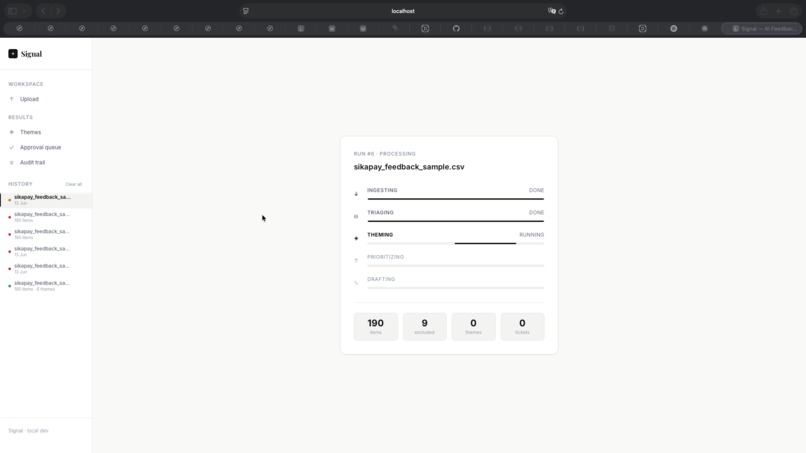Click the Theming stage sparkle icon

point(356,239)
